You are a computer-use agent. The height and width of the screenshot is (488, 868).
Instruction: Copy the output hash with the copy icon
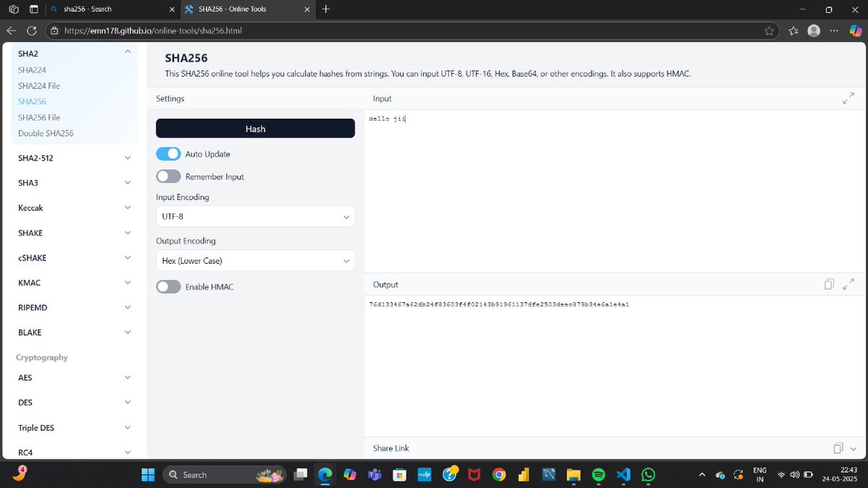click(830, 284)
